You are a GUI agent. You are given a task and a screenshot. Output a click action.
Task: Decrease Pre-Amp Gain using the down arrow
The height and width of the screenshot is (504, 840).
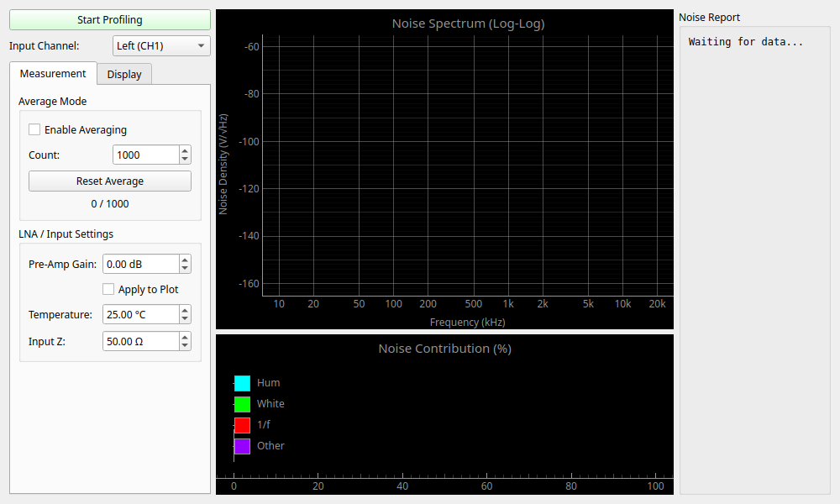click(186, 268)
